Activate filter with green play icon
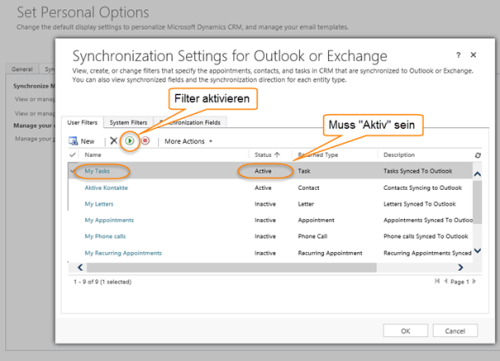 click(x=130, y=141)
